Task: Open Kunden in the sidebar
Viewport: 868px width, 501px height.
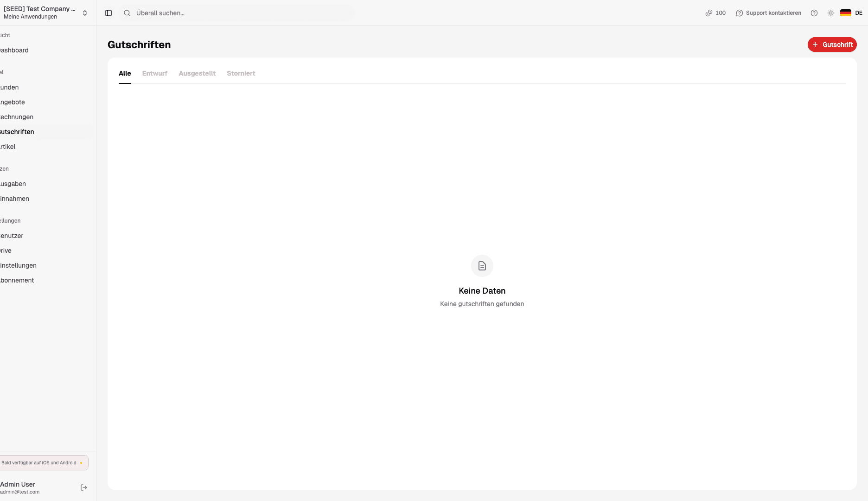Action: [45, 87]
